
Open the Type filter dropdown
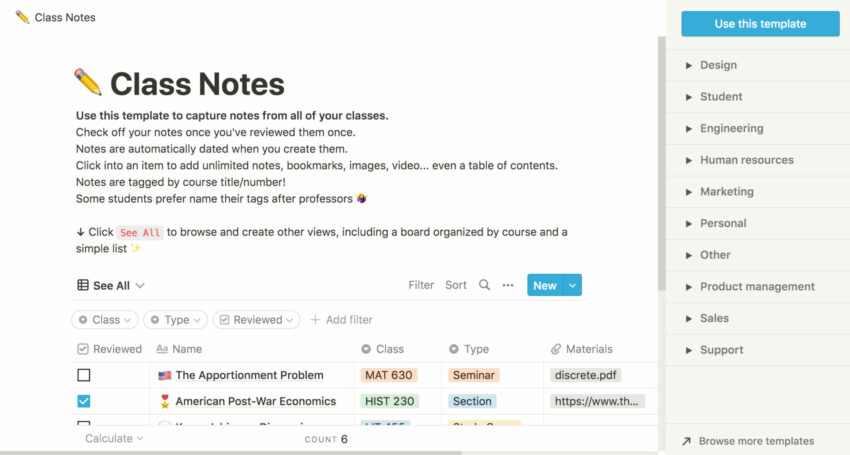[175, 320]
